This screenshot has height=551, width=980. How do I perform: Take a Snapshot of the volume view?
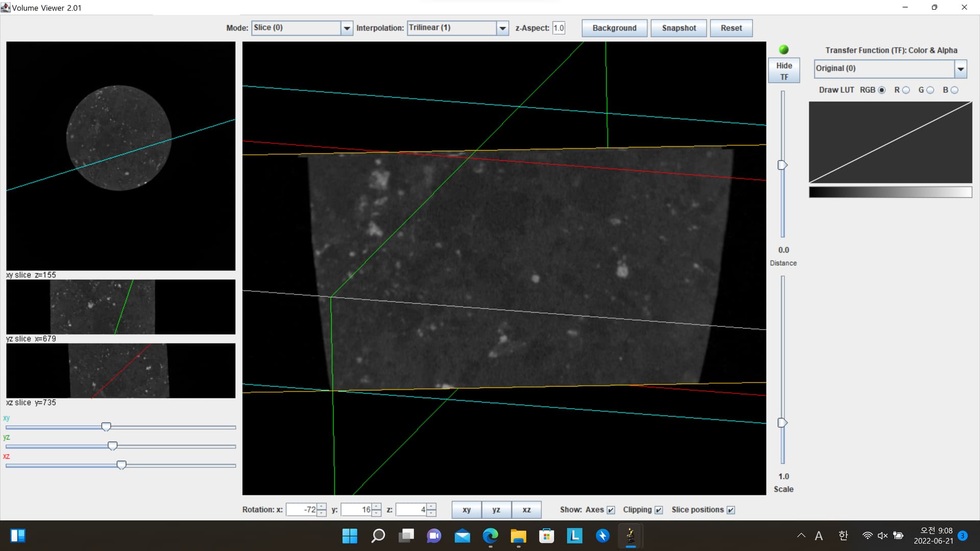(678, 28)
